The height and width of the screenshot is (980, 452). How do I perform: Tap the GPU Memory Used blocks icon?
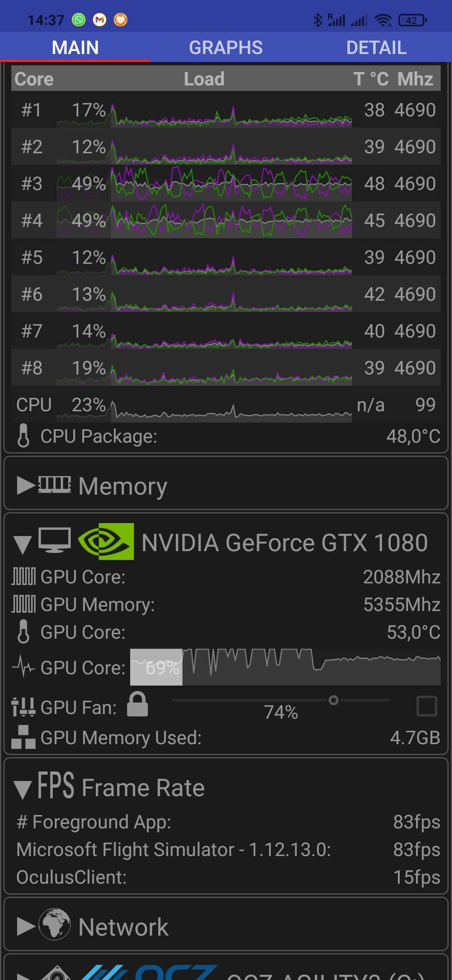(23, 737)
